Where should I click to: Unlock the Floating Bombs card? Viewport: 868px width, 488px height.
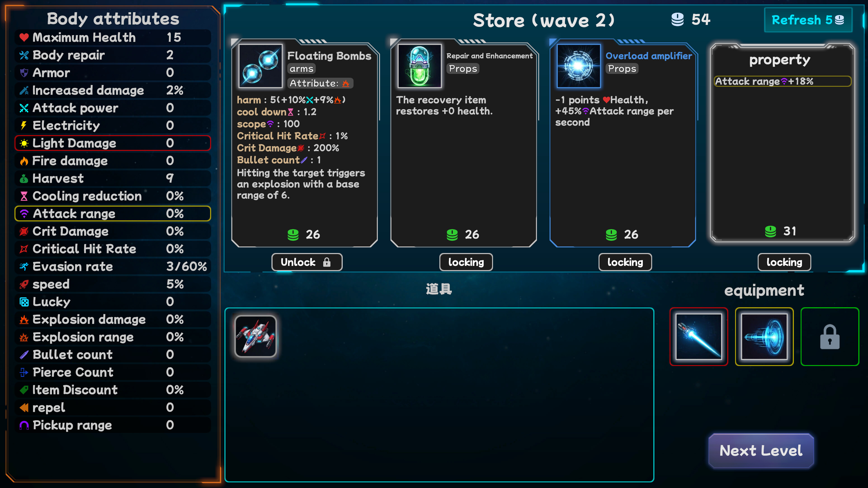tap(307, 262)
